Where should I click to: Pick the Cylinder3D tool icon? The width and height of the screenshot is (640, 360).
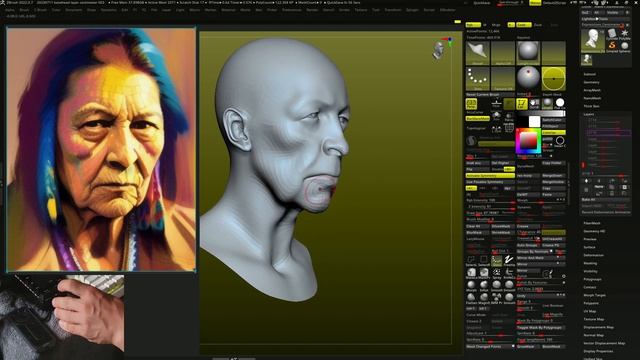pos(612,34)
